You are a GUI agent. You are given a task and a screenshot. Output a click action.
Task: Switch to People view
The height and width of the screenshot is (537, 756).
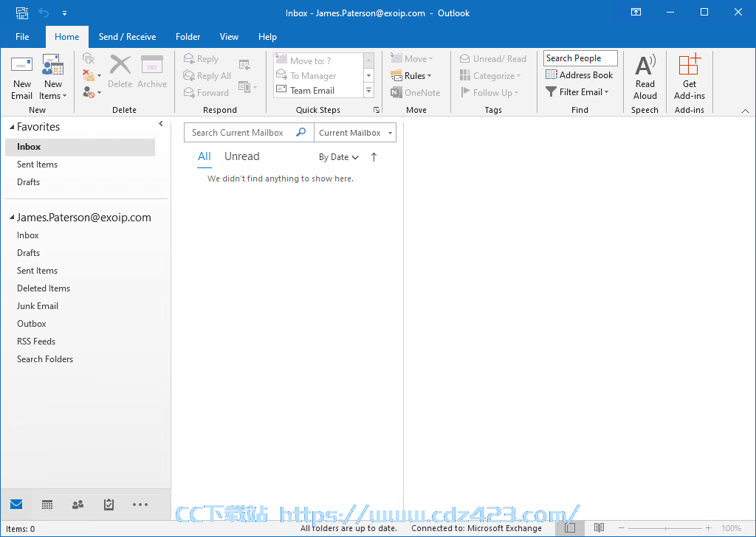(78, 505)
